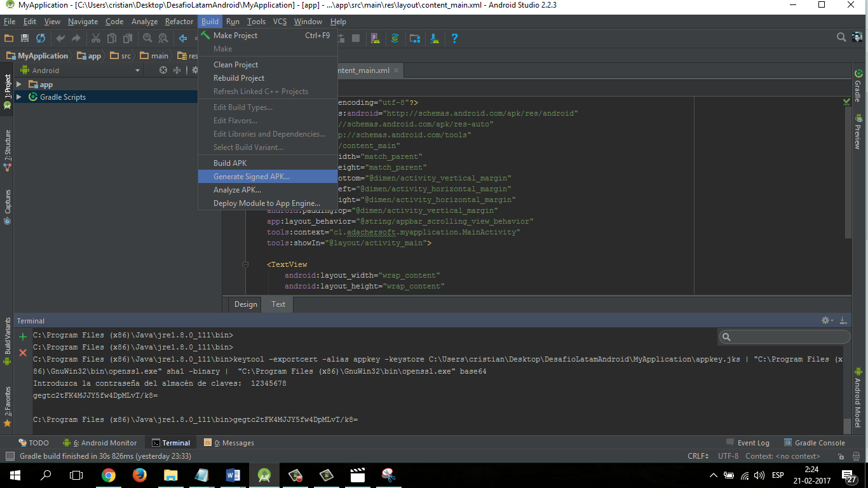Open the Structure side tool window
Screen dimensions: 868x488
pyautogui.click(x=8, y=151)
